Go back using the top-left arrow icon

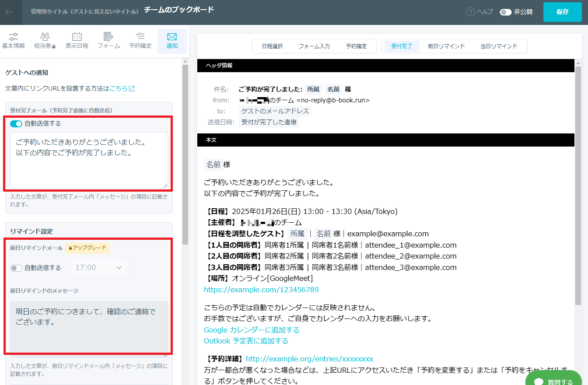10,12
